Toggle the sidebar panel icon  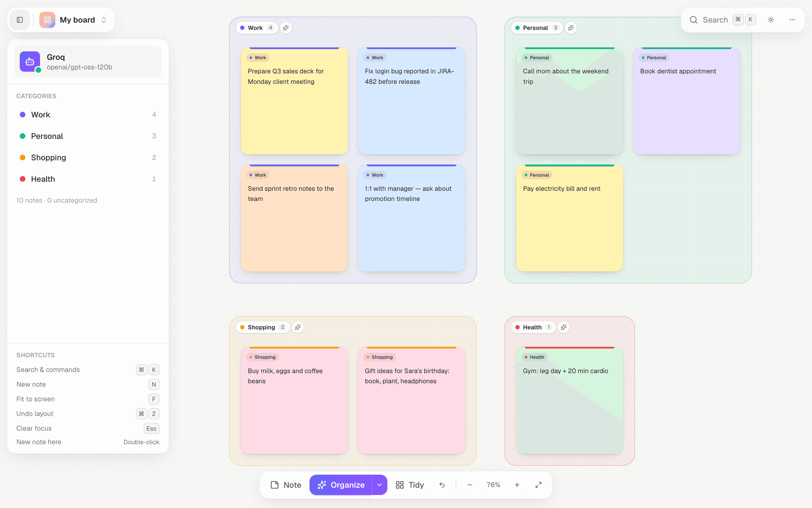coord(20,20)
